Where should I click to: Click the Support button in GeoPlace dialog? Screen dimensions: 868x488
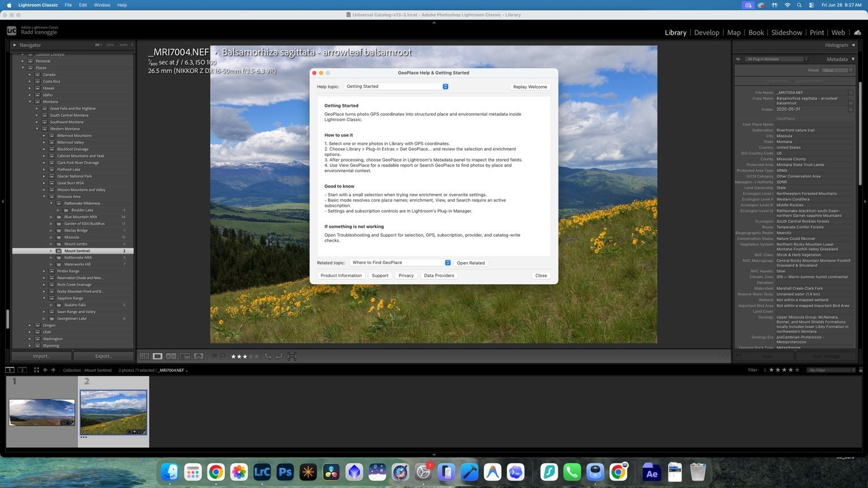(x=380, y=276)
